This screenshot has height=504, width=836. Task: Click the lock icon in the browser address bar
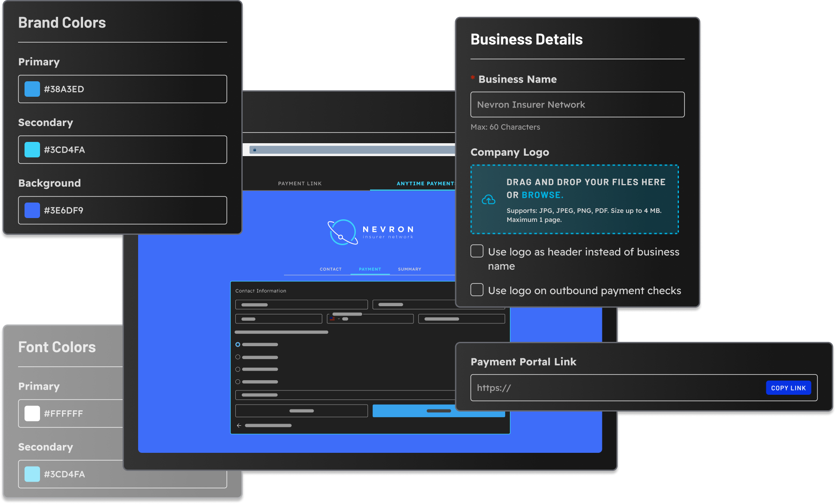point(255,149)
